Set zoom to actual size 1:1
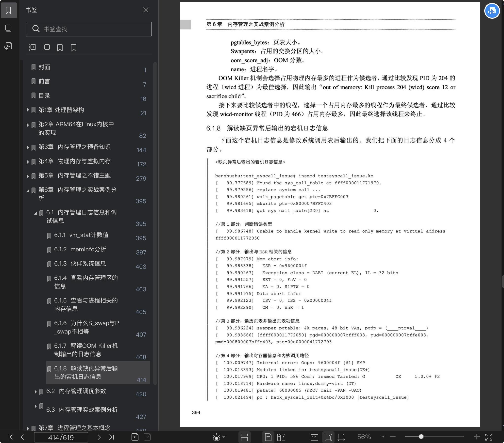This screenshot has height=443, width=504. 314,437
